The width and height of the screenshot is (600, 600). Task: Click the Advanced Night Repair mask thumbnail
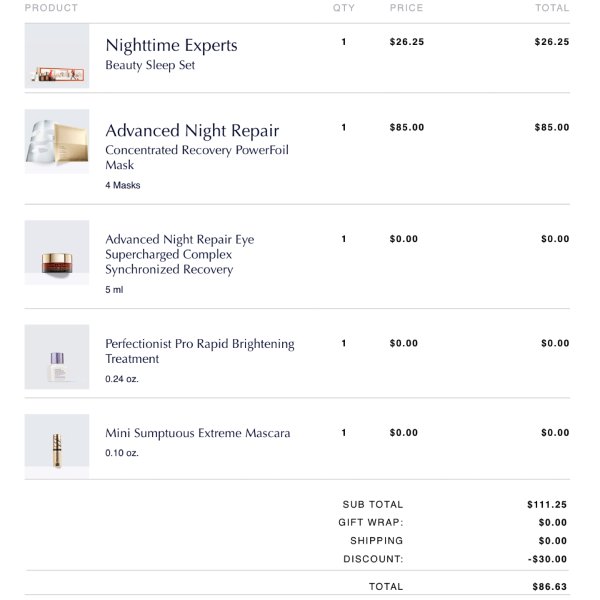(57, 142)
